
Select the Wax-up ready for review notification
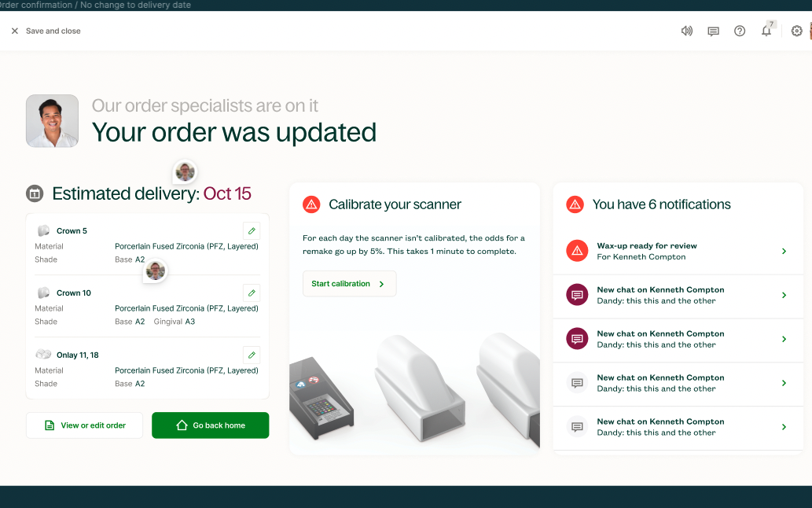[678, 251]
